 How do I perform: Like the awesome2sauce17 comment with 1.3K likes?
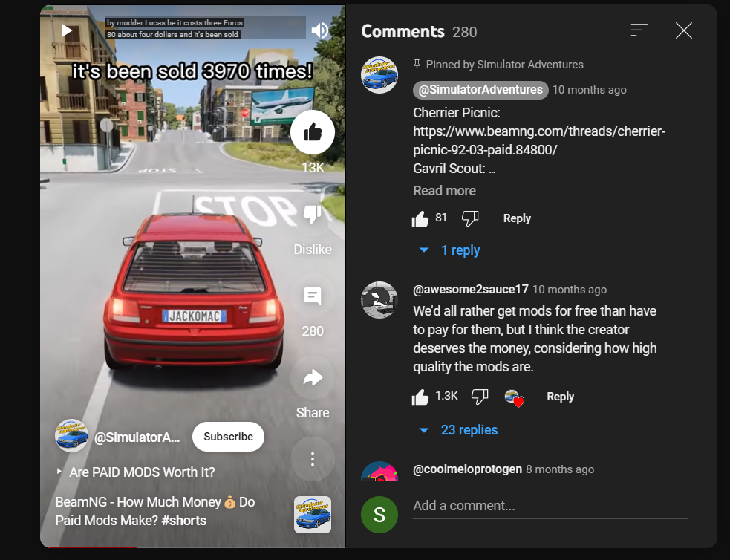coord(420,397)
